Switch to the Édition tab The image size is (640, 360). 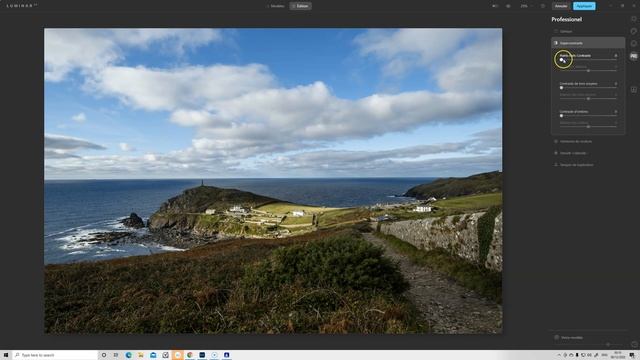click(x=300, y=6)
